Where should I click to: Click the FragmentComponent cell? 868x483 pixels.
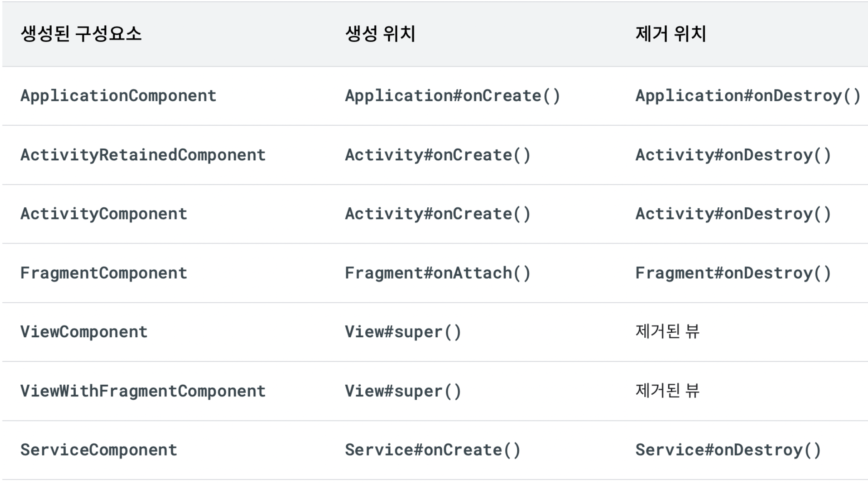tap(104, 273)
